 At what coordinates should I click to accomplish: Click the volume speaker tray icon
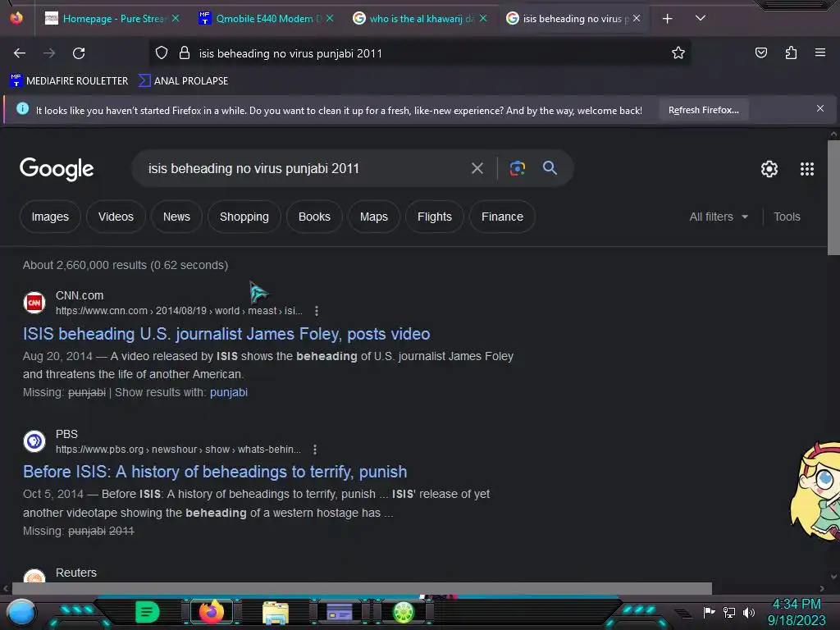click(748, 612)
